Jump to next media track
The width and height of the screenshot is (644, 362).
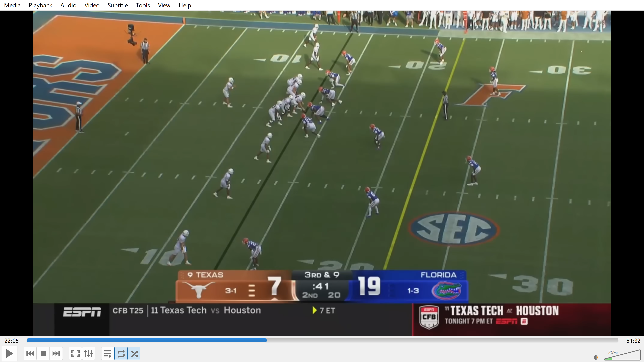click(x=56, y=353)
